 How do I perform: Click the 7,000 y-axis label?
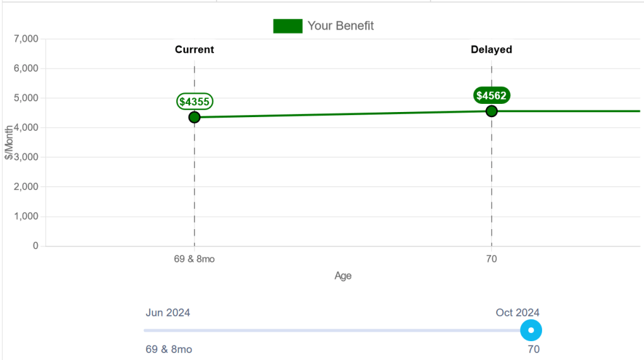pyautogui.click(x=26, y=39)
